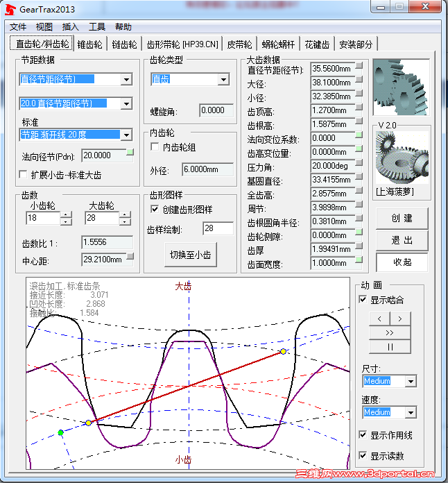Increase 小齿轮 tooth count stepper
This screenshot has width=448, height=483.
(x=66, y=214)
